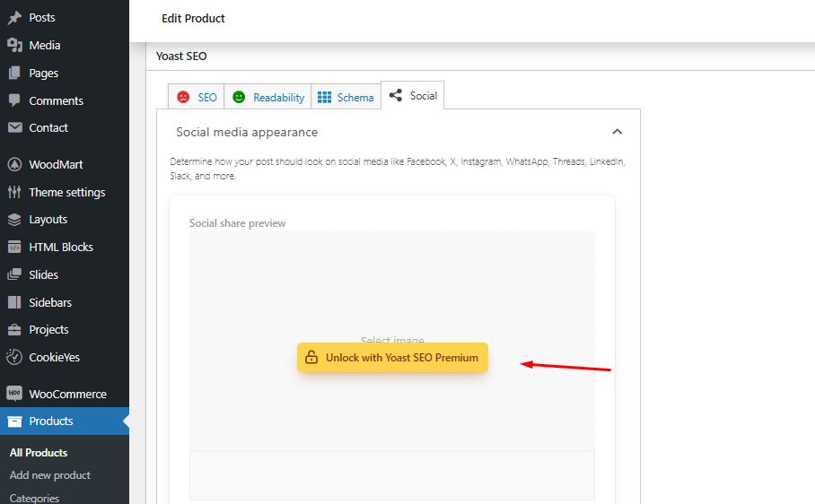This screenshot has width=815, height=504.
Task: Click the Schema grid icon
Action: pyautogui.click(x=324, y=97)
